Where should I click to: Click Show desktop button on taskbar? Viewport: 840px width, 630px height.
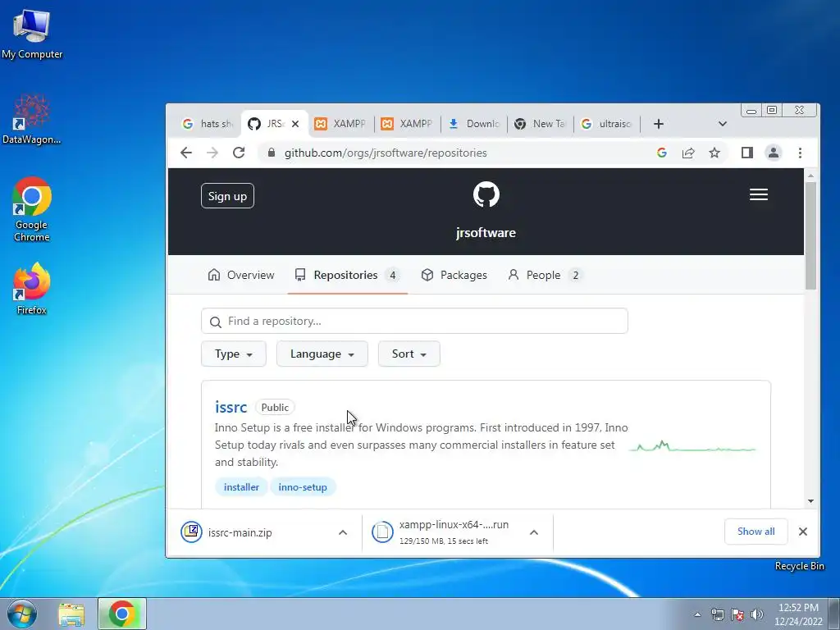point(834,614)
